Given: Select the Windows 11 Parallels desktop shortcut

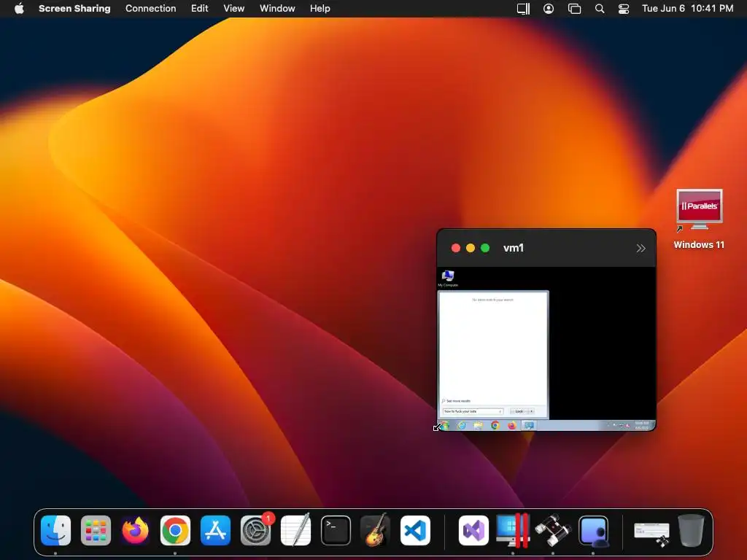Looking at the screenshot, I should (699, 219).
